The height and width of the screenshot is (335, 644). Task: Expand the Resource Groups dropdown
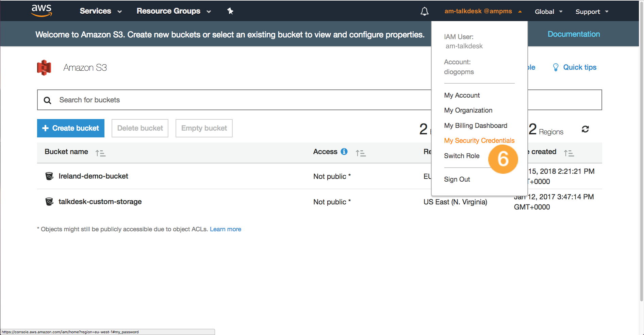tap(174, 11)
